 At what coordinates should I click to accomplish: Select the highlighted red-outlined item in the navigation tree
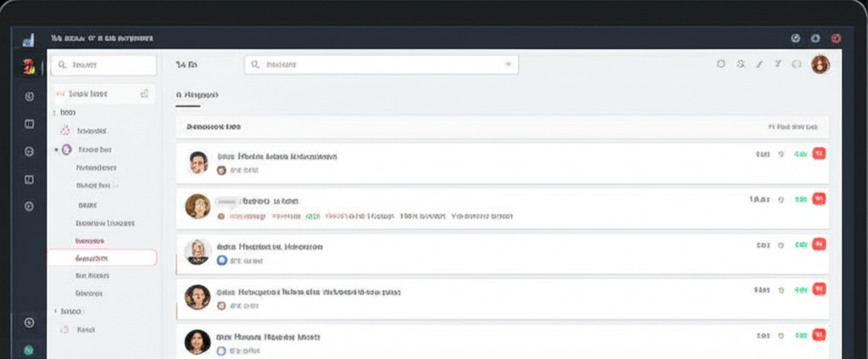(102, 258)
